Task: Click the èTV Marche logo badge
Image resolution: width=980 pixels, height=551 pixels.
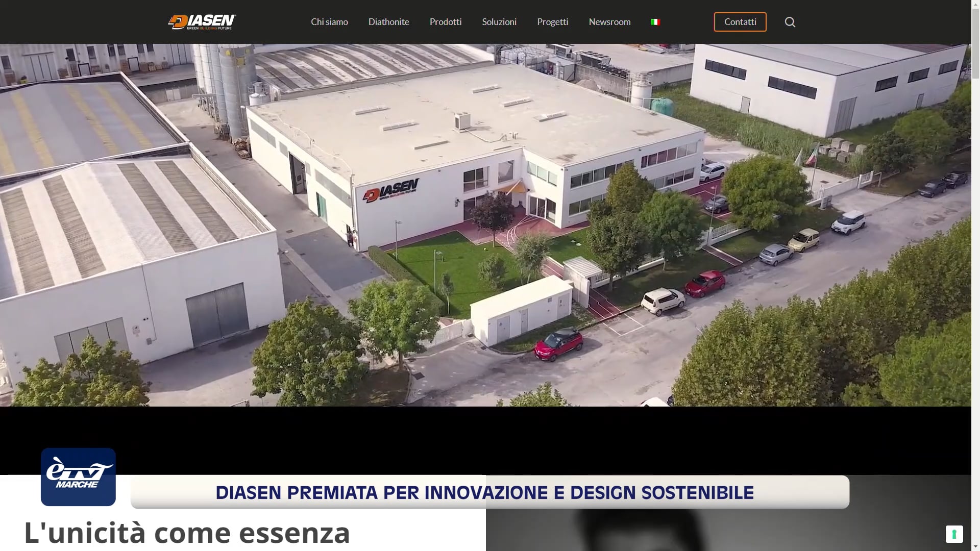Action: pyautogui.click(x=78, y=477)
